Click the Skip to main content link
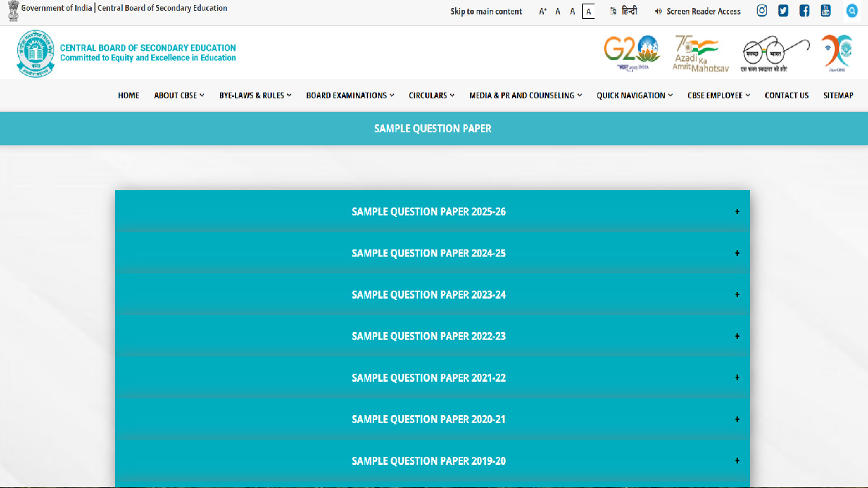Viewport: 868px width, 488px height. (x=486, y=12)
